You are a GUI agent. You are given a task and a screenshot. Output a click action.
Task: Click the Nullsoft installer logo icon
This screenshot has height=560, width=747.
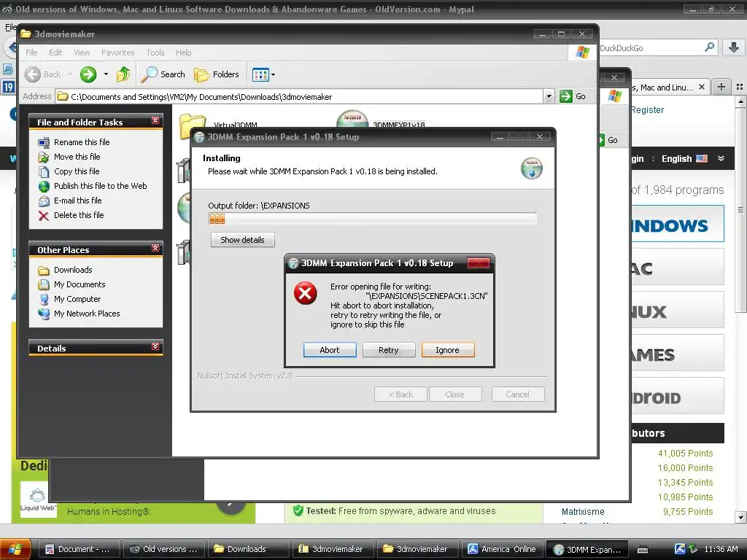532,168
